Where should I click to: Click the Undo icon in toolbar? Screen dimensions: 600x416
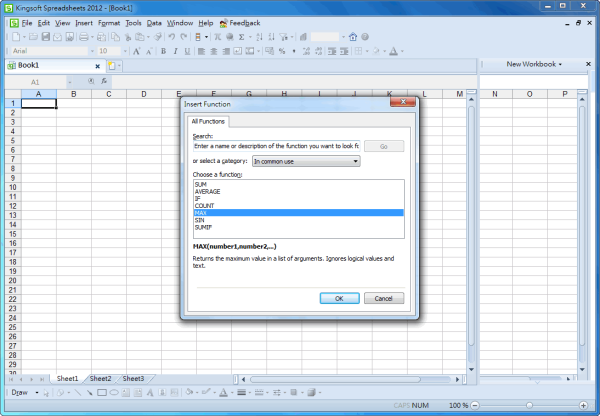pyautogui.click(x=171, y=37)
